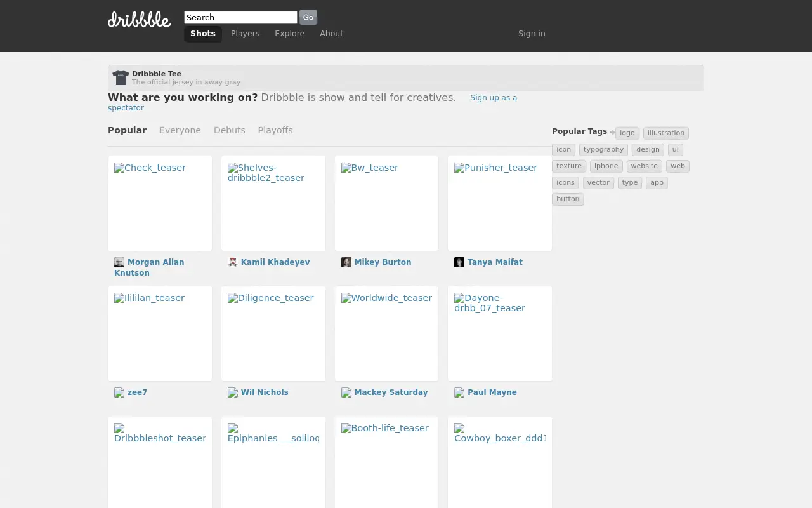Click Mikey Burton's avatar icon
The width and height of the screenshot is (812, 508).
pyautogui.click(x=346, y=262)
